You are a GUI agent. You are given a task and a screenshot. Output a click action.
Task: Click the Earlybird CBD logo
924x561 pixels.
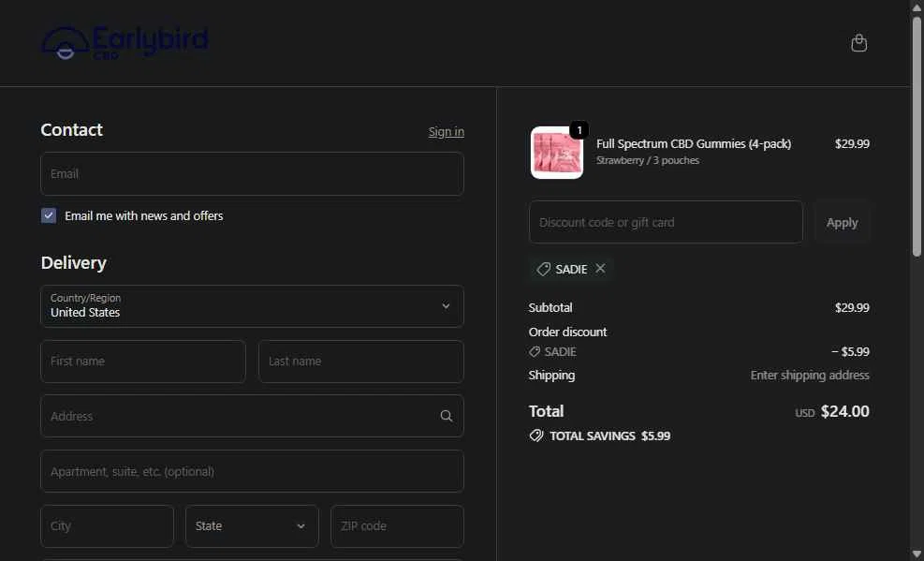[x=125, y=42]
